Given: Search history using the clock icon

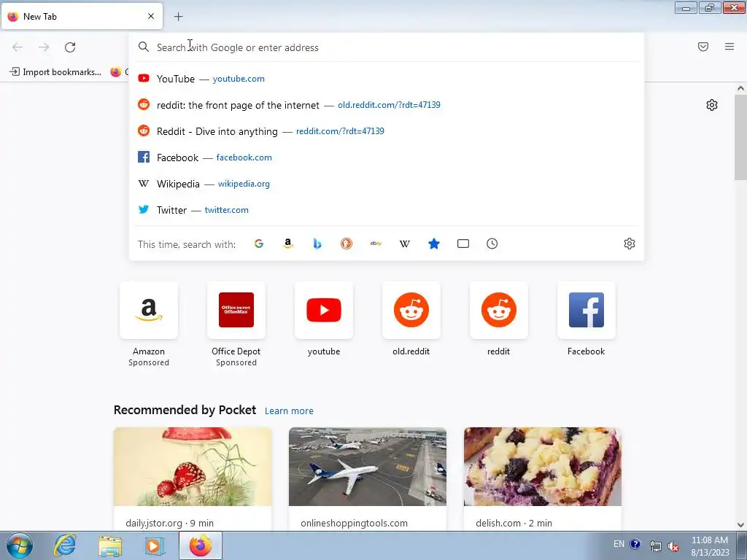Looking at the screenshot, I should pyautogui.click(x=492, y=244).
